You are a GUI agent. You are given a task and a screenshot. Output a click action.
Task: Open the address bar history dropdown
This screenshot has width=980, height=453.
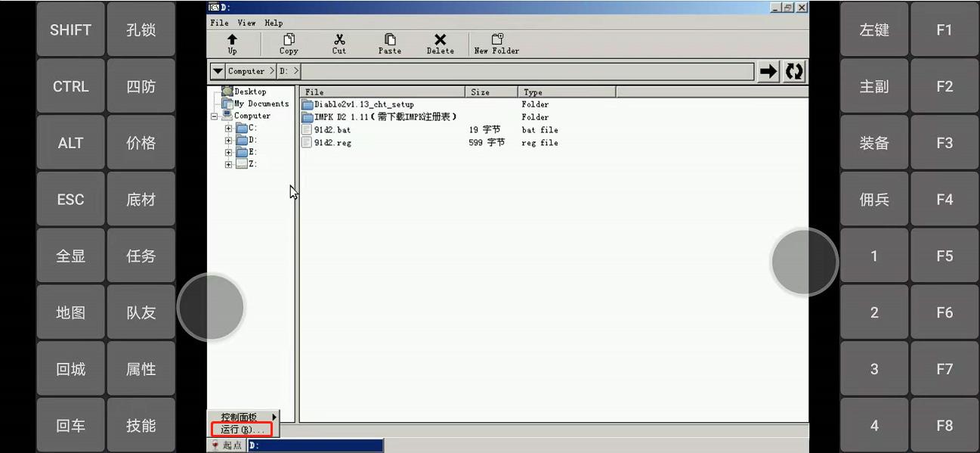[218, 71]
